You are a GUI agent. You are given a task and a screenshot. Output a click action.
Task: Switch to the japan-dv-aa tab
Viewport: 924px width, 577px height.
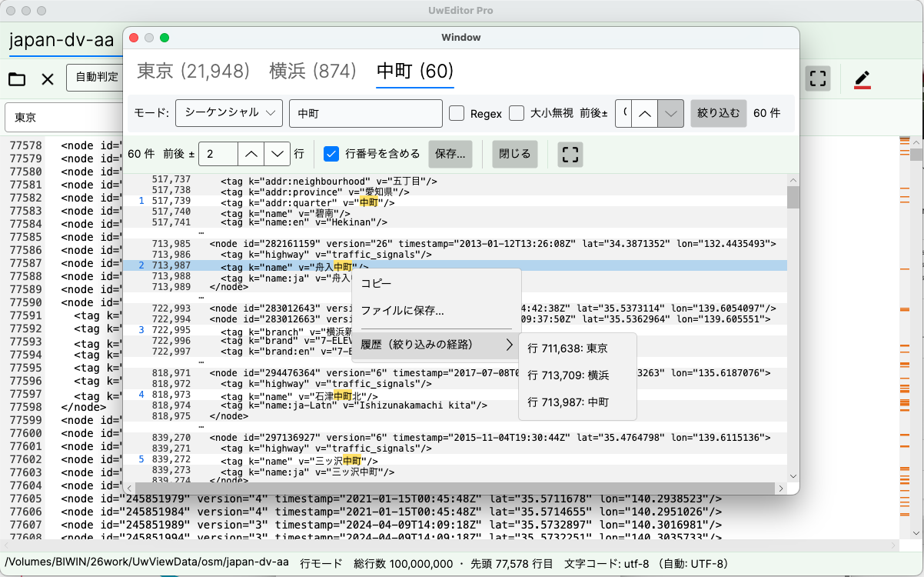point(61,41)
